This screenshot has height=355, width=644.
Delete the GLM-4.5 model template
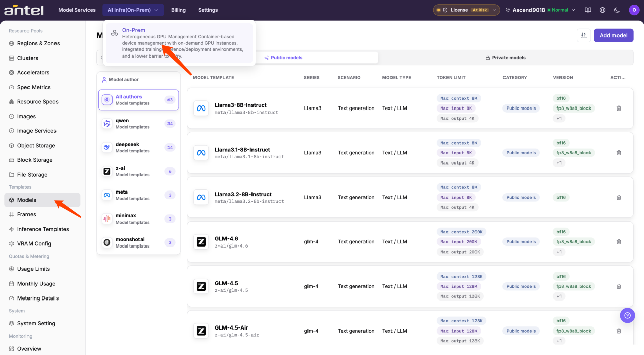pyautogui.click(x=619, y=286)
